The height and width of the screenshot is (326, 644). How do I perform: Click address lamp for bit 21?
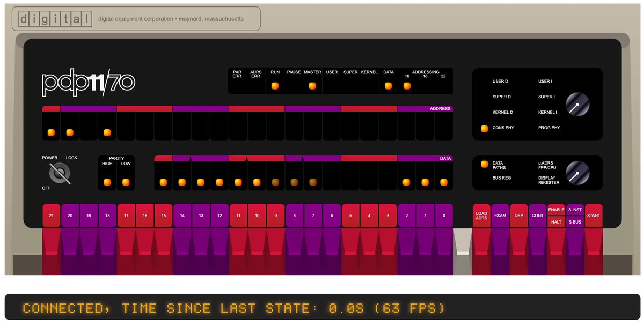(x=51, y=132)
